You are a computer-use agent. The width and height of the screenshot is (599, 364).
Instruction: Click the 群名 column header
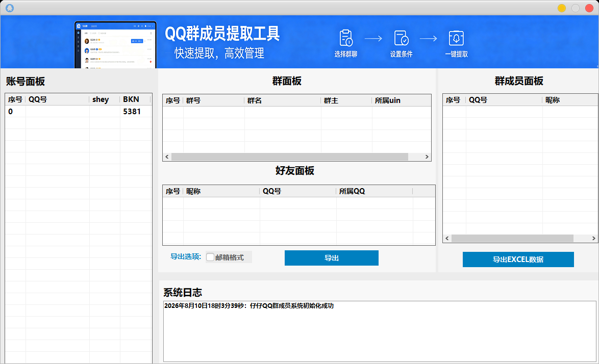coord(282,100)
